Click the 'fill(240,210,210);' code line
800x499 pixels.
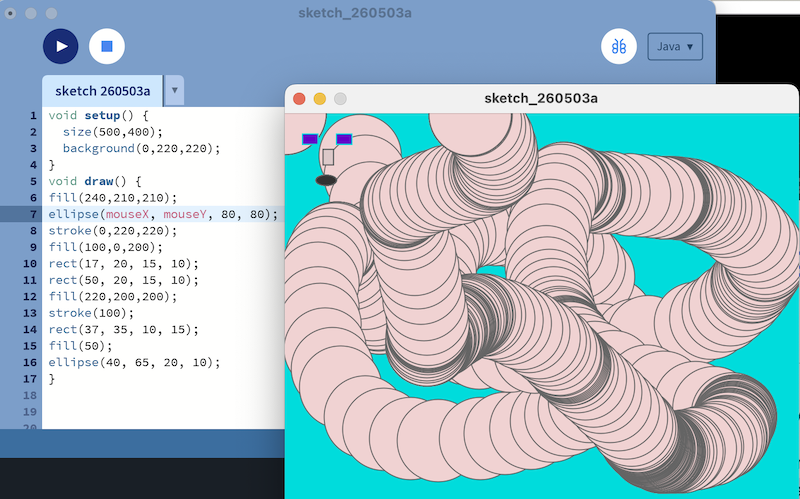(x=113, y=197)
